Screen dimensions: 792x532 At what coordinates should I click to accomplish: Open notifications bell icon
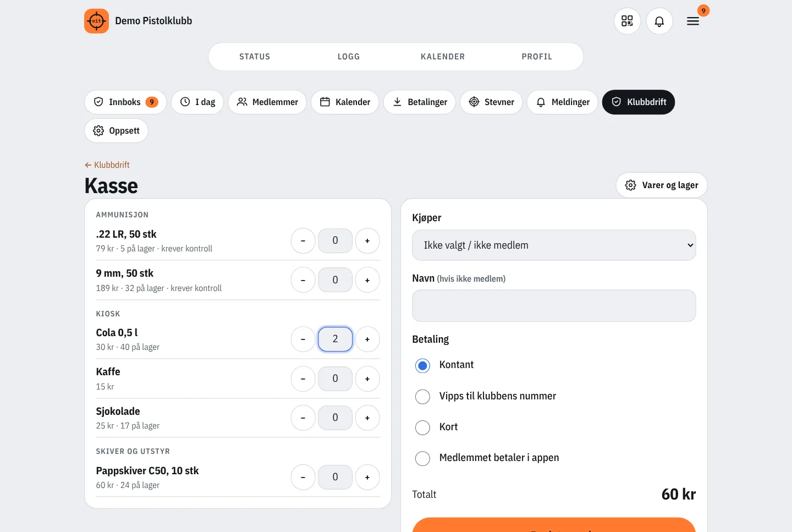[x=659, y=21]
